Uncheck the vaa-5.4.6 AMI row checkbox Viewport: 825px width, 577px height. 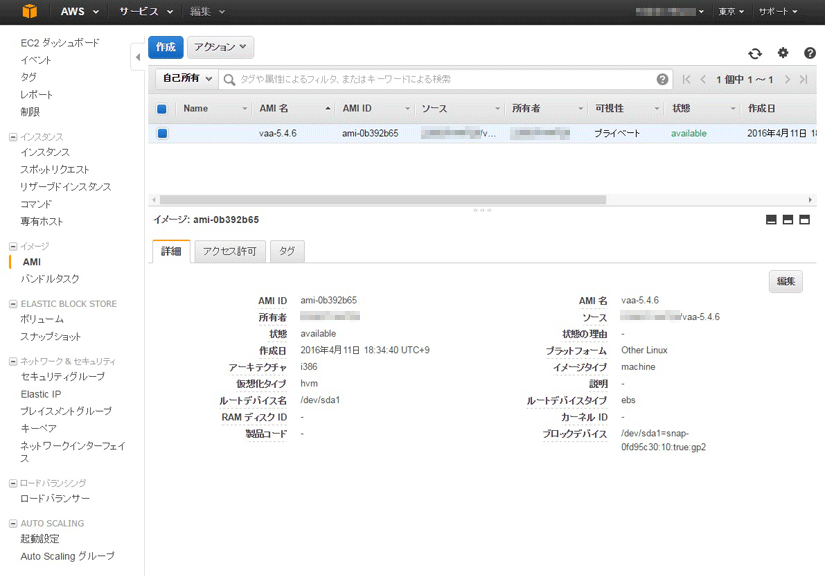(162, 133)
